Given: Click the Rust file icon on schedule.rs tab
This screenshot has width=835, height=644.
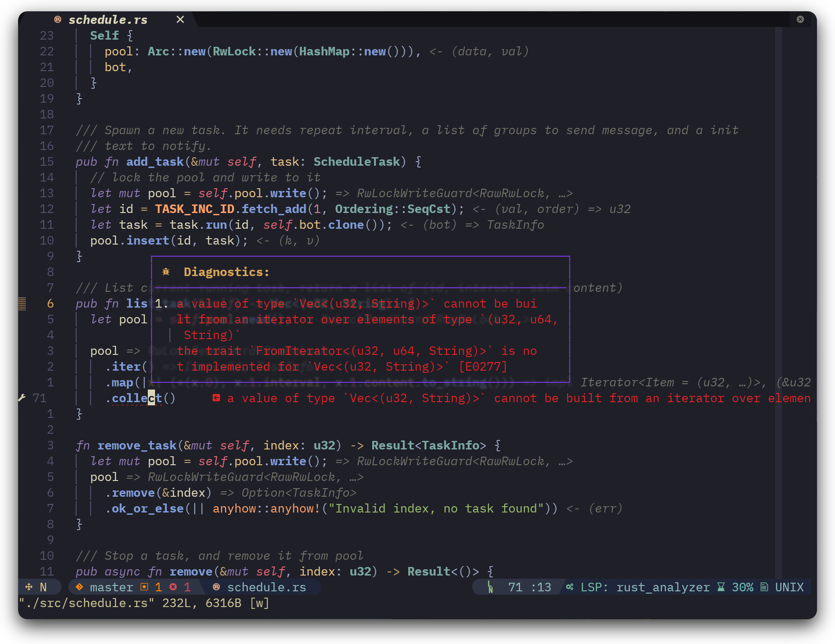Looking at the screenshot, I should point(58,19).
